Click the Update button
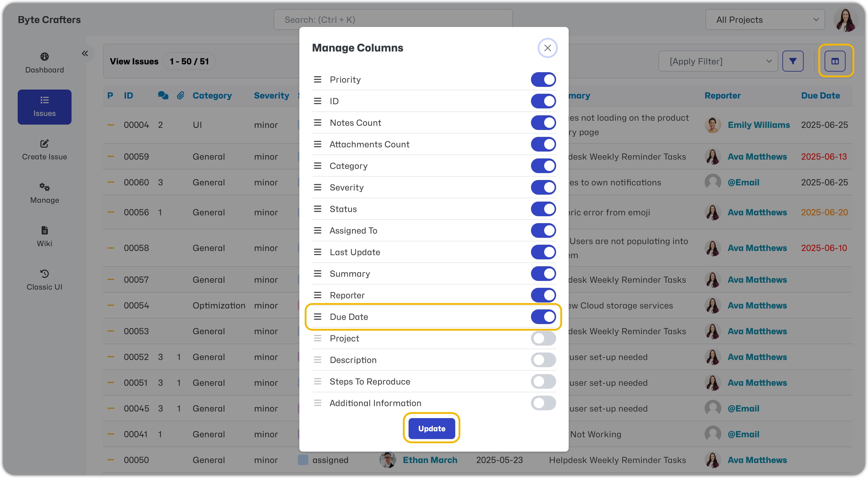 (431, 428)
